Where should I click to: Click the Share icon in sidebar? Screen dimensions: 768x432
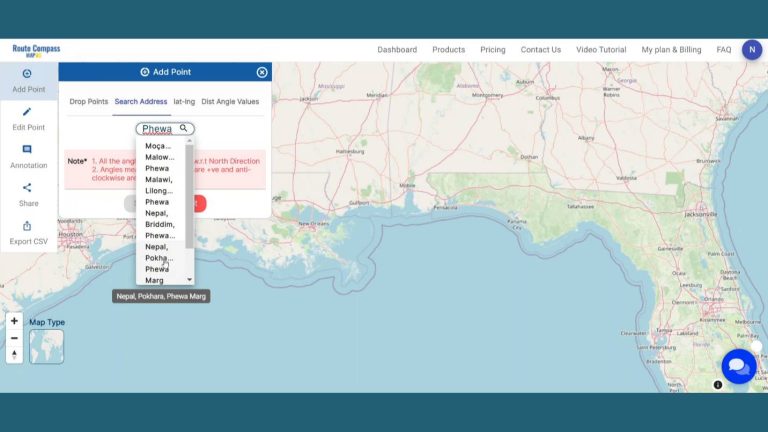28,195
